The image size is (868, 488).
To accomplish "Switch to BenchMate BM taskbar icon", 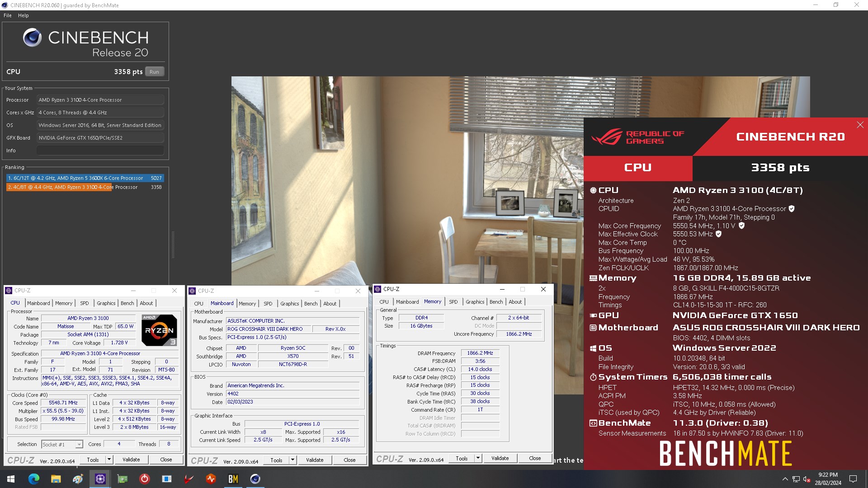I will pos(233,479).
